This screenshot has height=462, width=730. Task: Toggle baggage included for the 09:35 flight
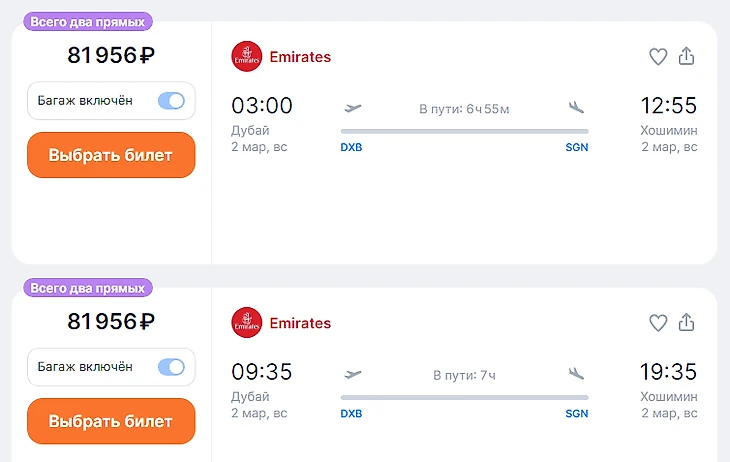(171, 367)
